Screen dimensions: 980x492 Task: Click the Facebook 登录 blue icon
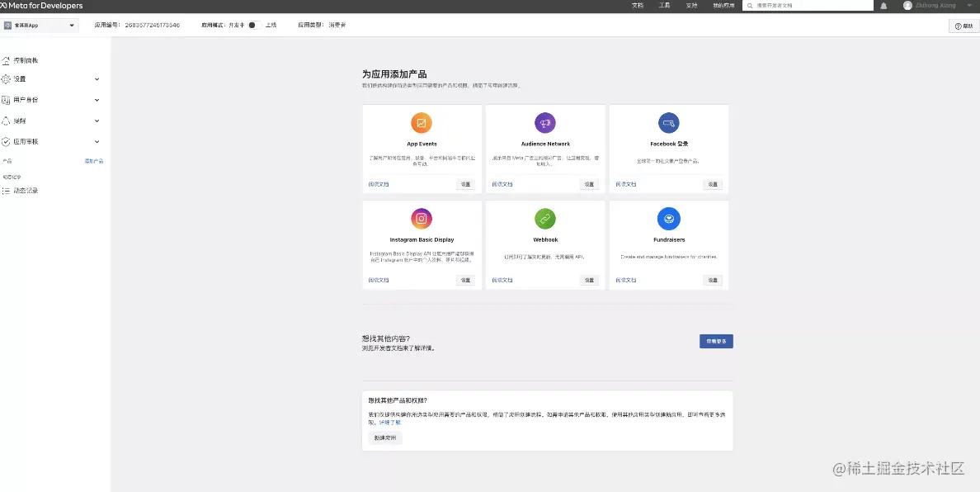(669, 122)
